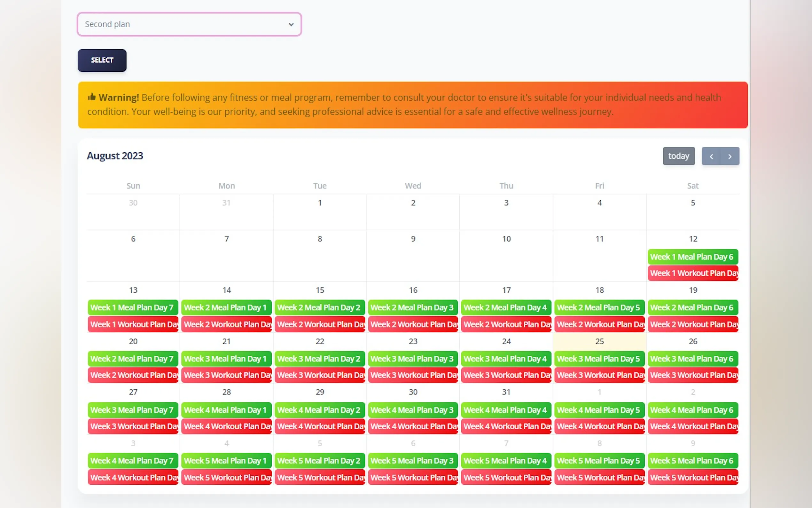Open Week 2 Meal Plan Day 4 event

pyautogui.click(x=506, y=307)
